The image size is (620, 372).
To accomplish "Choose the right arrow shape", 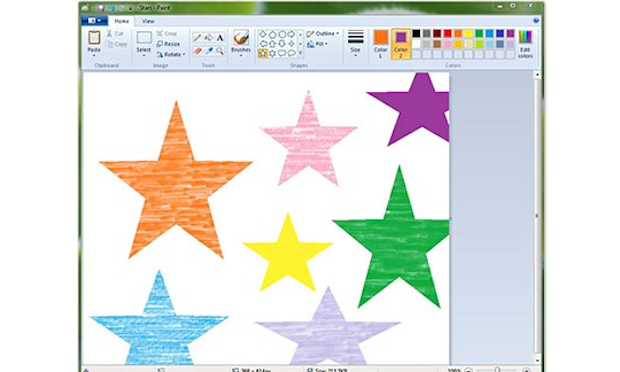I will tap(291, 34).
